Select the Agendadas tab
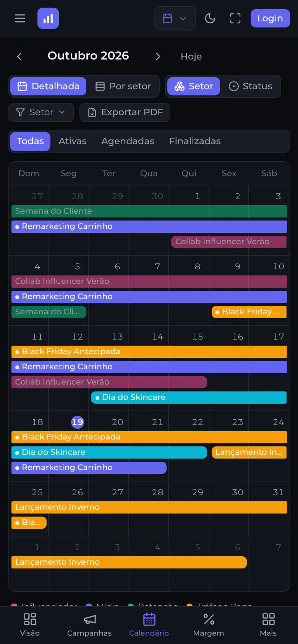Screen dimensions: 298x644 128,141
